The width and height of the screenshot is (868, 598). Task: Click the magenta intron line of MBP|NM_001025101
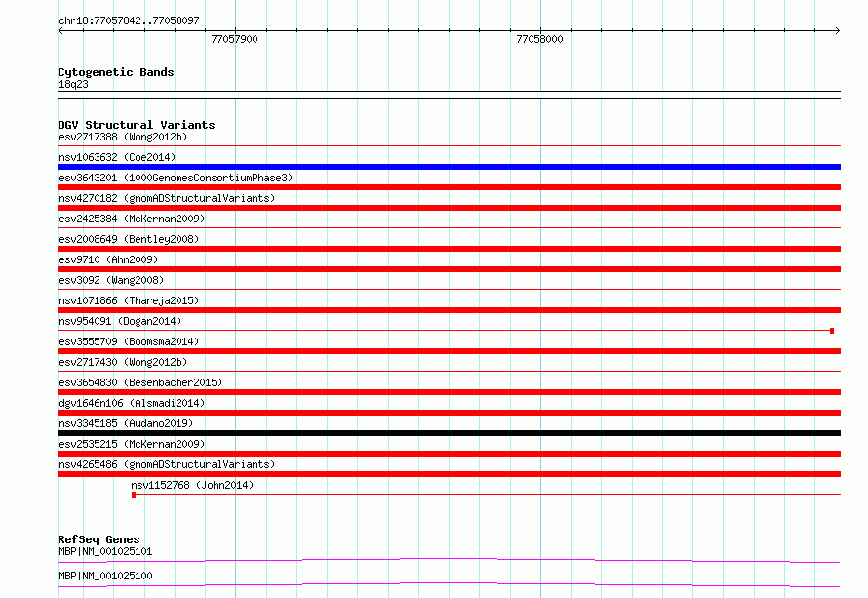tap(449, 560)
